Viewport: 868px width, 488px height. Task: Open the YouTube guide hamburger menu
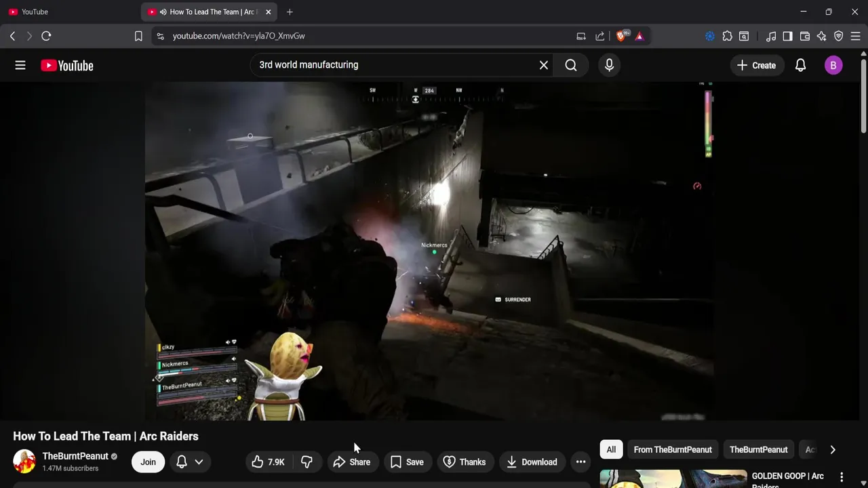coord(20,65)
